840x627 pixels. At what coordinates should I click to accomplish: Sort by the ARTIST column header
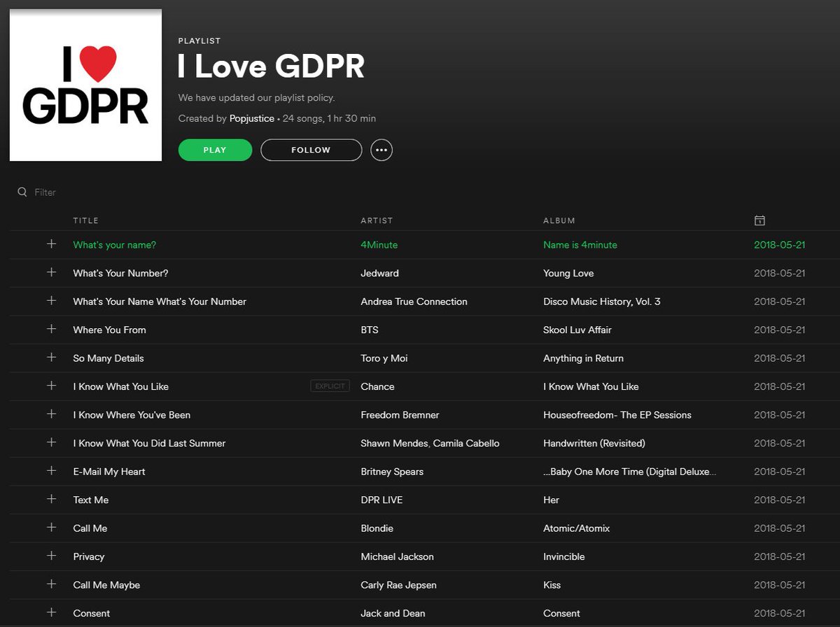tap(377, 220)
